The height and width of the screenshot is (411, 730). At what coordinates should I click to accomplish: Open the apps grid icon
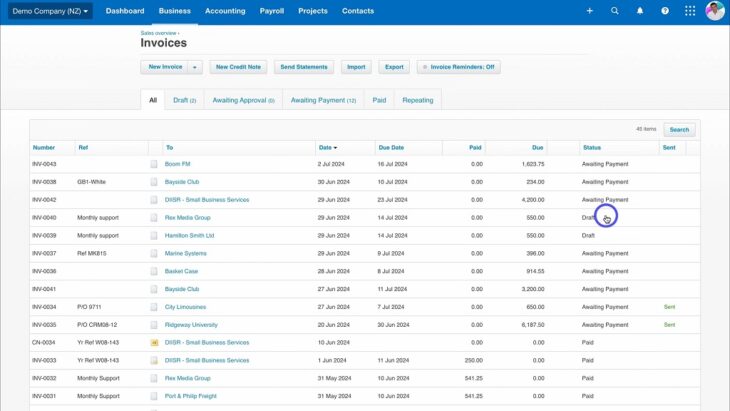pyautogui.click(x=690, y=11)
